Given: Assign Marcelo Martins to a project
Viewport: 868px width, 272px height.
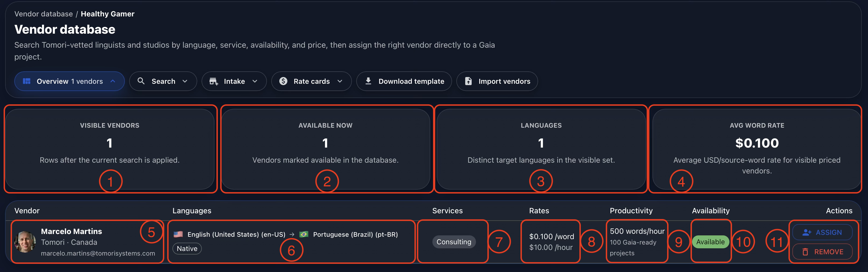Looking at the screenshot, I should click(x=822, y=232).
